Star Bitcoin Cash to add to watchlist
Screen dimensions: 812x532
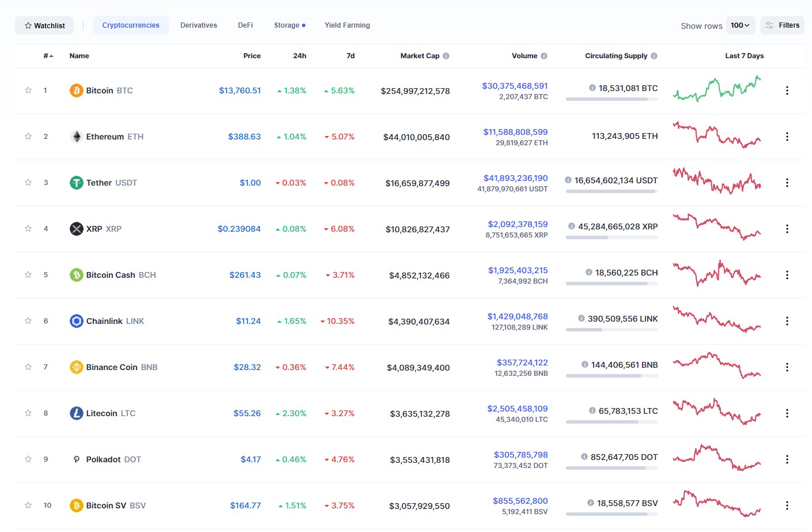(x=28, y=274)
